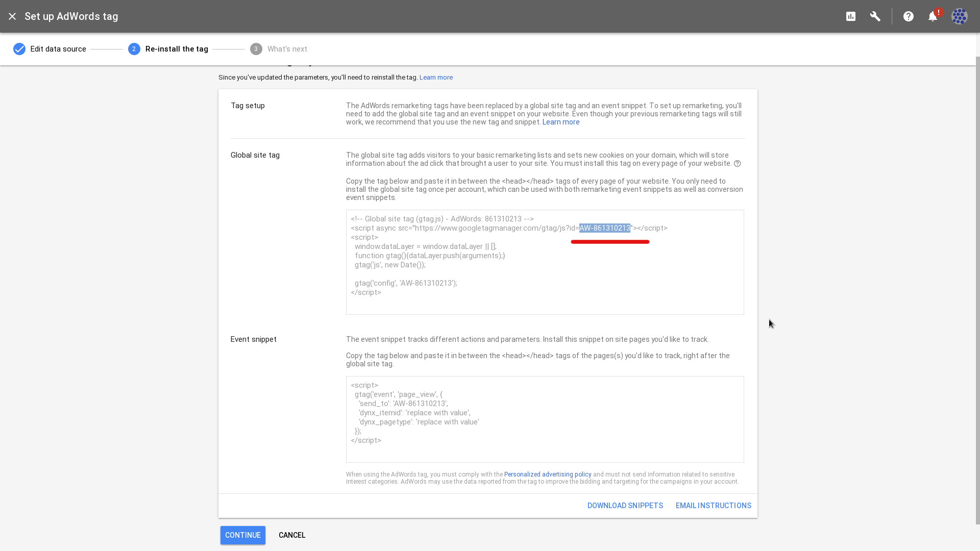This screenshot has height=551, width=980.
Task: Open the reports chart icon
Action: click(851, 16)
